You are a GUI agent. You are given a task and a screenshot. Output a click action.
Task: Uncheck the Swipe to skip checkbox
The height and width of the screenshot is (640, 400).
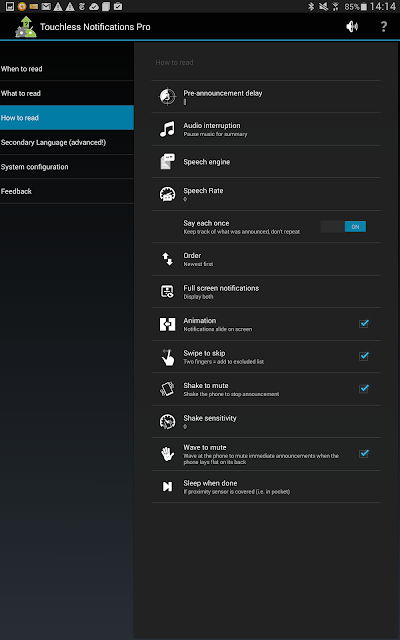pyautogui.click(x=364, y=356)
